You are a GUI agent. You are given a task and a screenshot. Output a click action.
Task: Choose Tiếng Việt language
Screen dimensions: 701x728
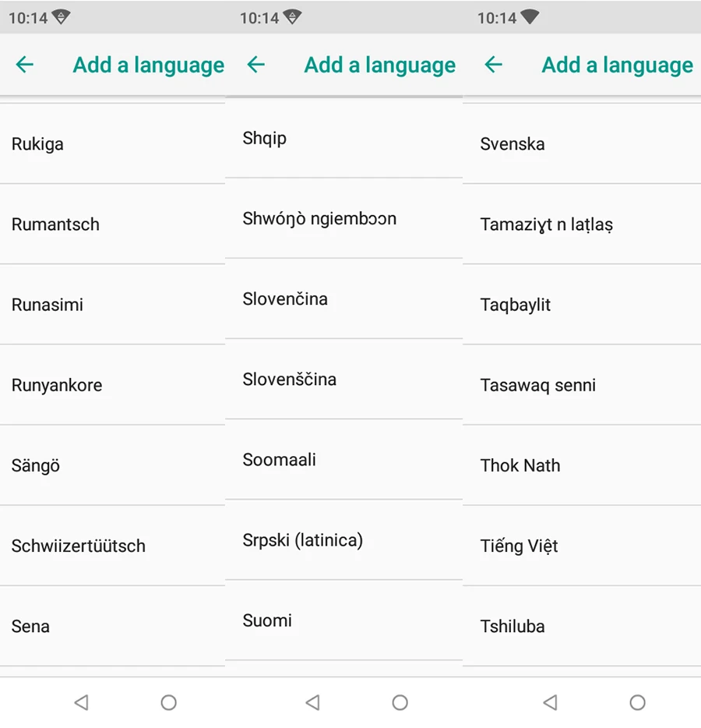582,546
